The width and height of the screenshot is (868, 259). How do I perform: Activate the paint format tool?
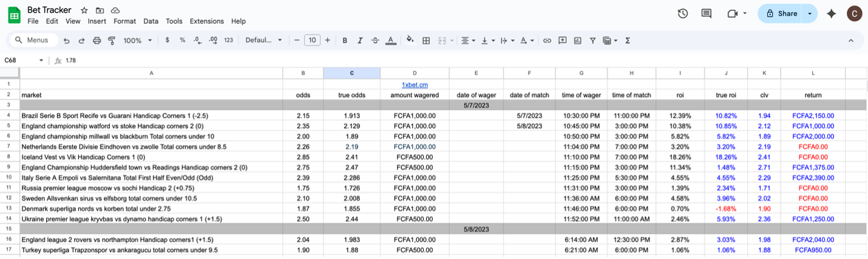click(x=112, y=41)
